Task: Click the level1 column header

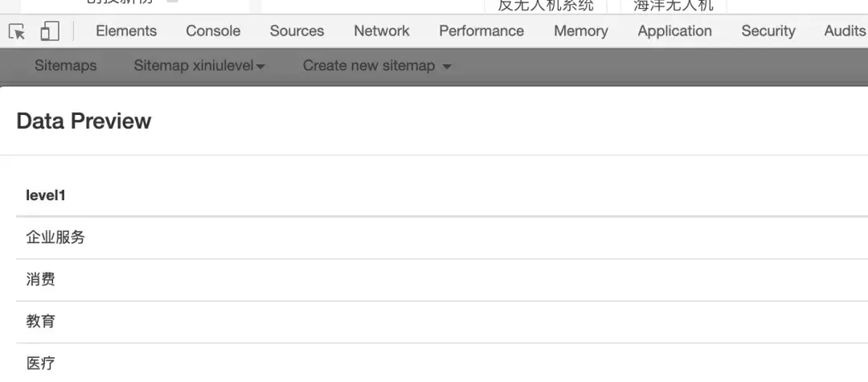Action: coord(46,195)
